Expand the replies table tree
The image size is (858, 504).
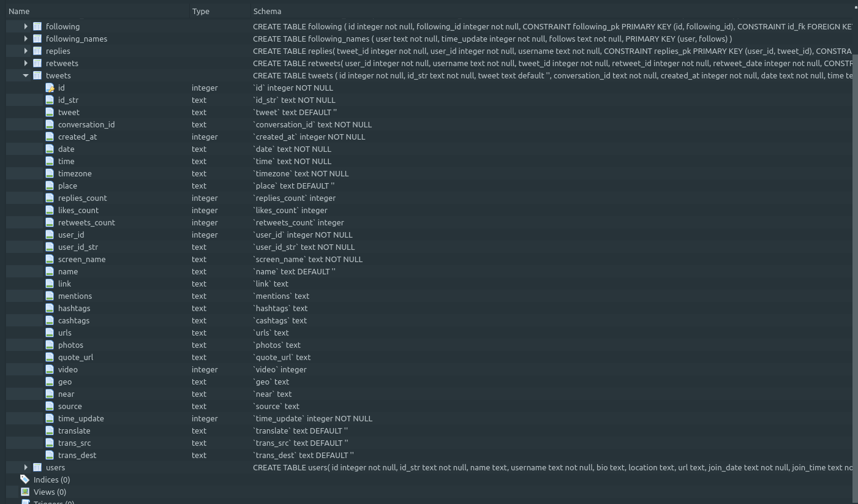(x=26, y=51)
